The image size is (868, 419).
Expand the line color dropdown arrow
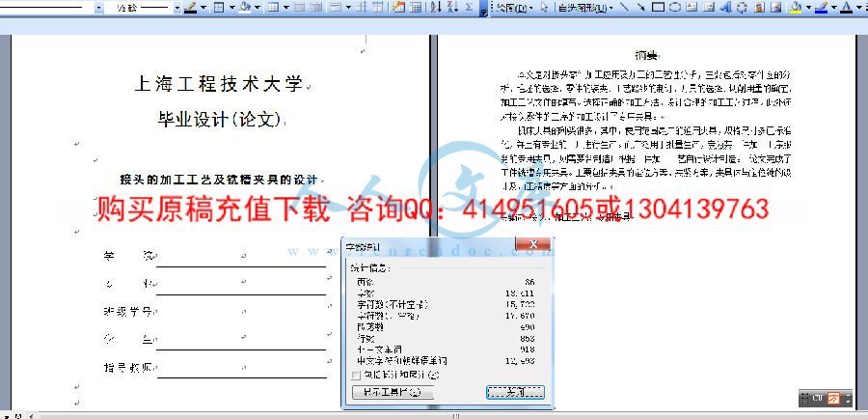pos(833,7)
